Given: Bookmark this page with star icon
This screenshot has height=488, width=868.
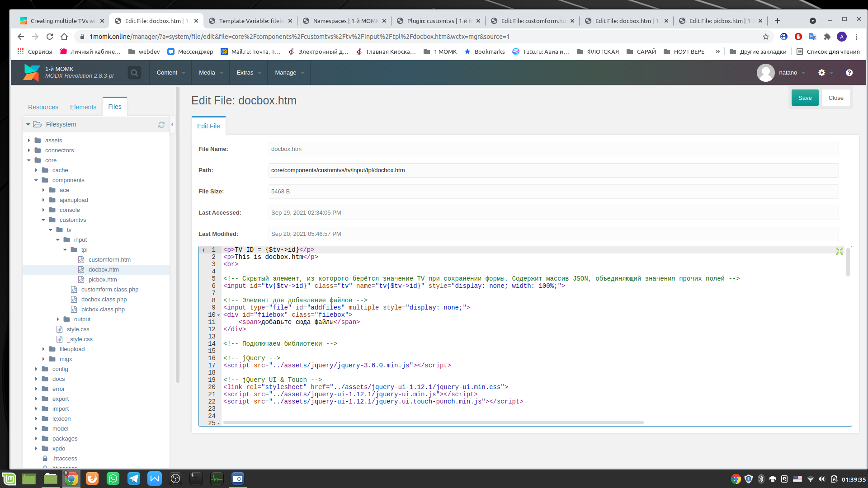Looking at the screenshot, I should coord(766,37).
